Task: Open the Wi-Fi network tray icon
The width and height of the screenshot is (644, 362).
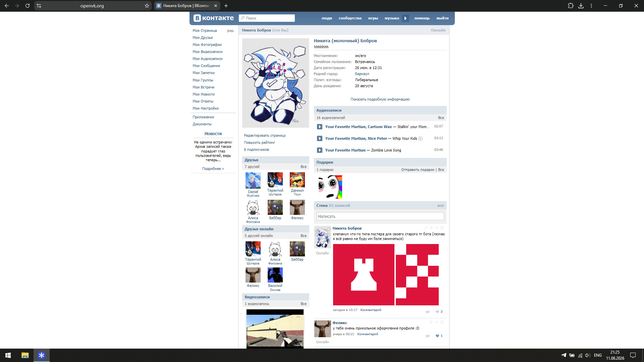Action: 580,355
